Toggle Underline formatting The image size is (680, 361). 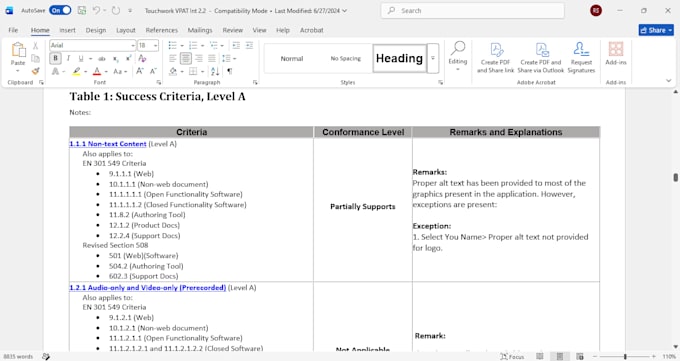[81, 58]
